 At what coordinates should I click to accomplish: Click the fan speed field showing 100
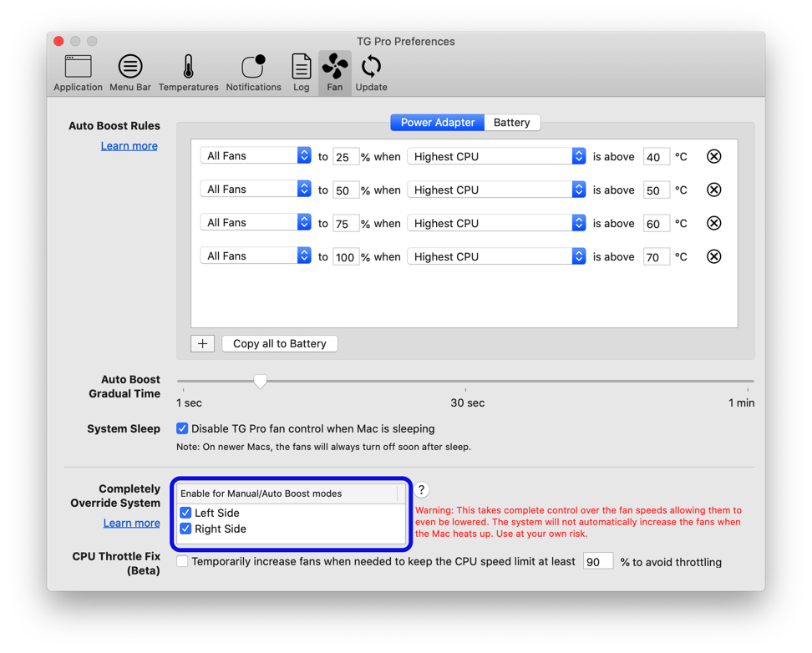click(x=345, y=256)
